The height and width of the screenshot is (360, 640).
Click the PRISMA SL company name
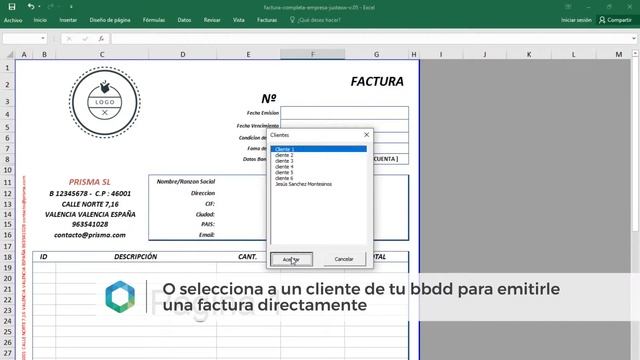pos(89,182)
